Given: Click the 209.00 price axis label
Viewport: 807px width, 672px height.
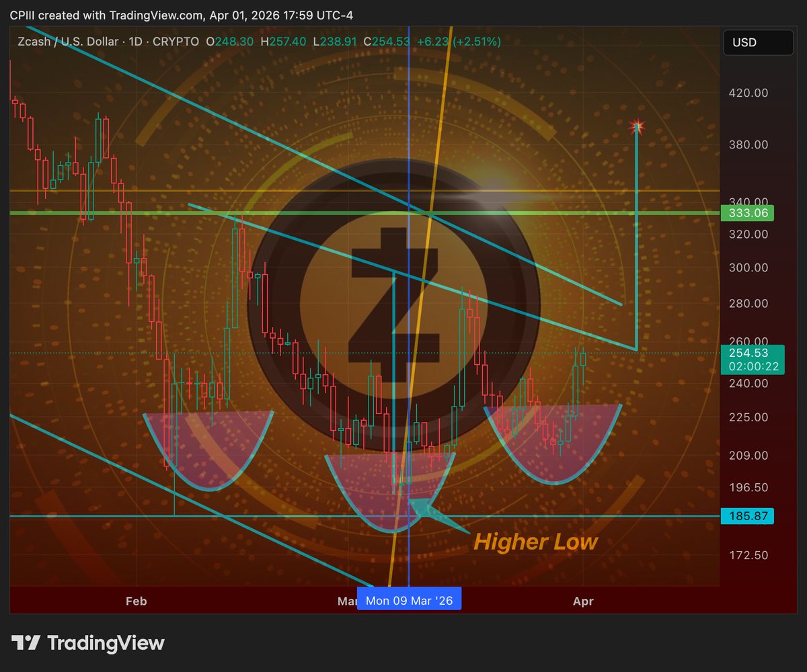Looking at the screenshot, I should [748, 456].
